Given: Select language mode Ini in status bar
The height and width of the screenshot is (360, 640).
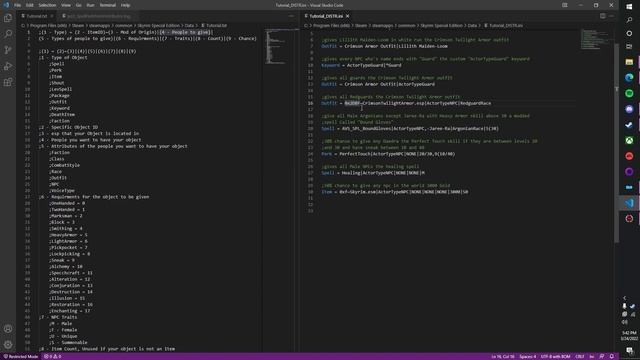Looking at the screenshot, I should click(x=591, y=356).
